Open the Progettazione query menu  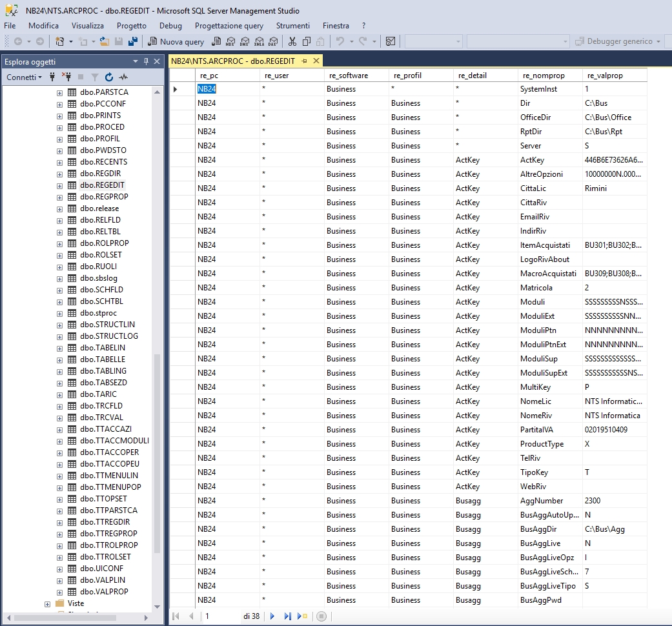pos(229,26)
